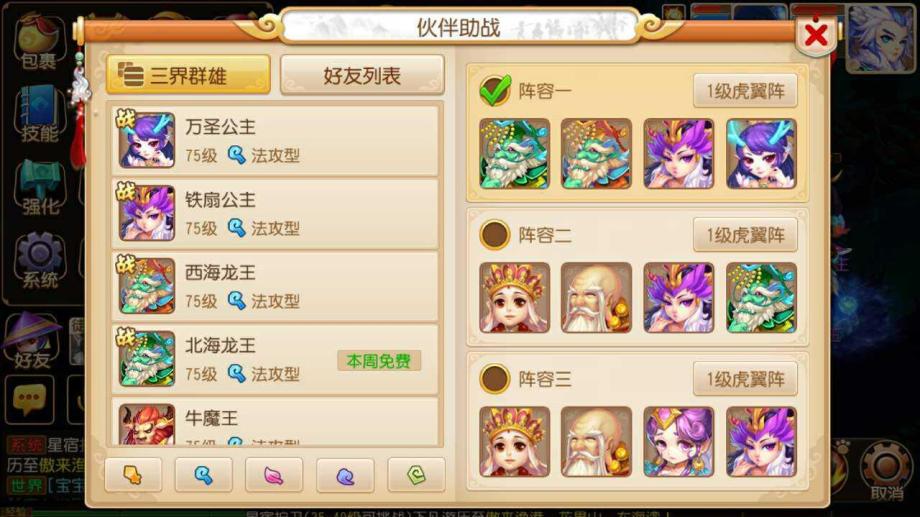Select the purple swirl filter icon
The image size is (920, 517).
[345, 475]
